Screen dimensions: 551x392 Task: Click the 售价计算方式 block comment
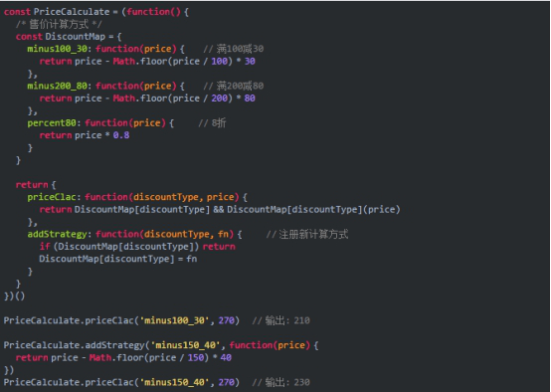click(x=59, y=24)
